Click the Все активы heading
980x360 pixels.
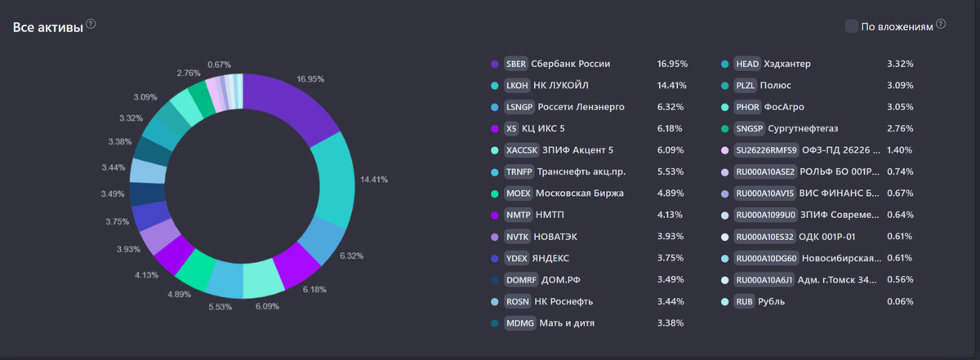48,27
